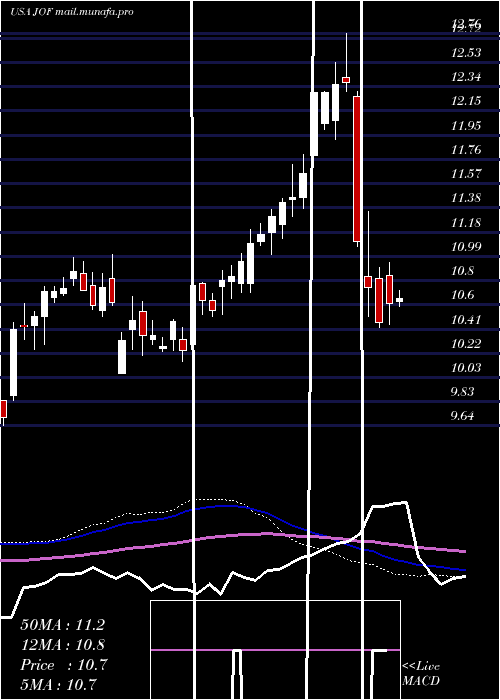The image size is (500, 700).
Task: Select the 10.6 price axis label
Action: pos(463,295)
